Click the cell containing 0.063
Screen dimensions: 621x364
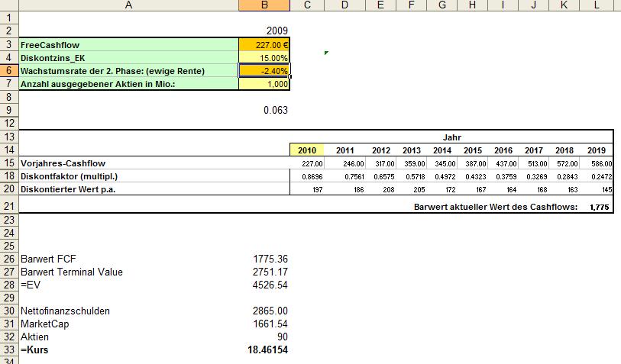pyautogui.click(x=264, y=110)
